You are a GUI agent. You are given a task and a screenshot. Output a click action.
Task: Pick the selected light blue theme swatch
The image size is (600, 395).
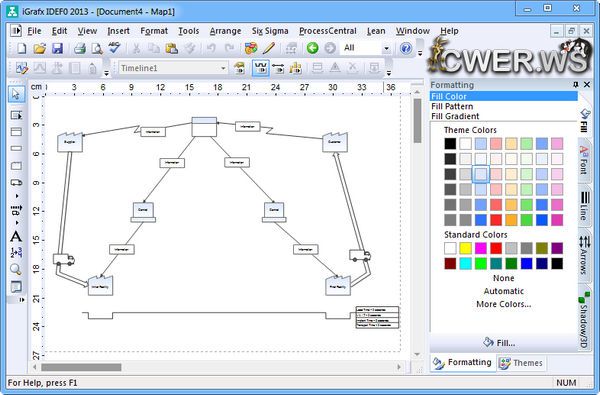[x=481, y=174]
